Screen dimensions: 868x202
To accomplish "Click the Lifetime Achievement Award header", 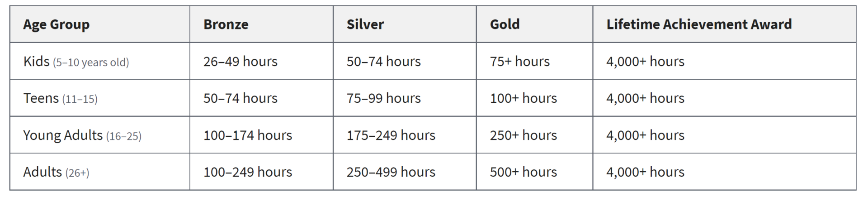I will (724, 24).
